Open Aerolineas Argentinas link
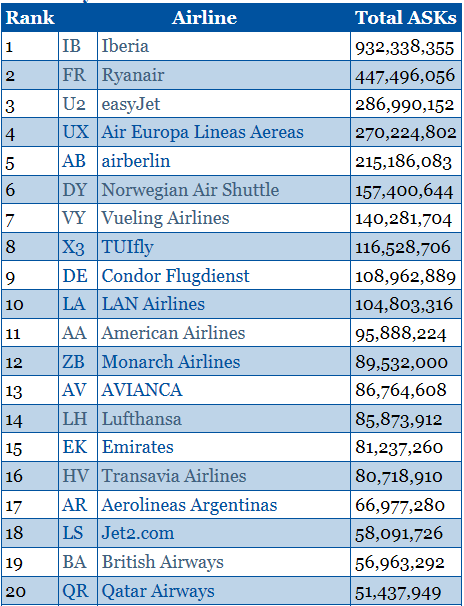This screenshot has height=606, width=464. [x=189, y=506]
